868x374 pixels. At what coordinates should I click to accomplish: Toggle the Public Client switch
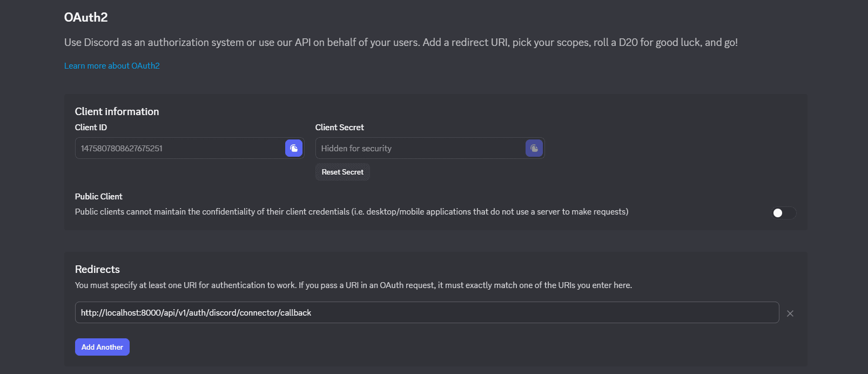pyautogui.click(x=783, y=213)
